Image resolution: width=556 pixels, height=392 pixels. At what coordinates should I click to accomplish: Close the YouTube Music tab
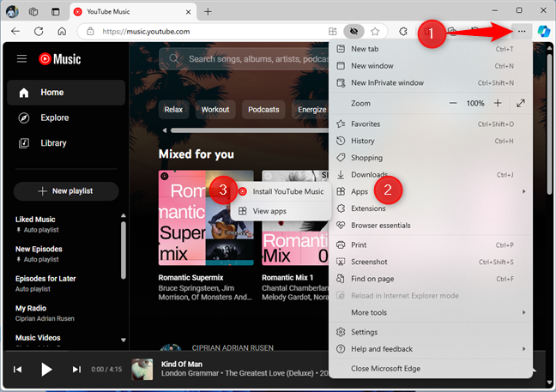(188, 12)
